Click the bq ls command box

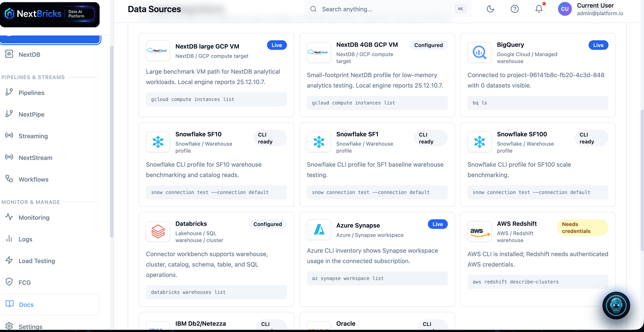coord(538,103)
